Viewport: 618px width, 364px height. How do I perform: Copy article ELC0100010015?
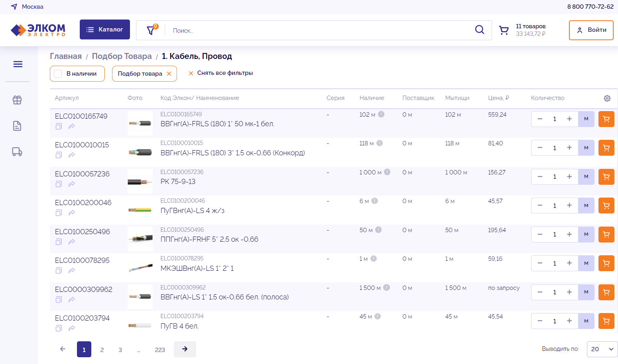pyautogui.click(x=59, y=155)
